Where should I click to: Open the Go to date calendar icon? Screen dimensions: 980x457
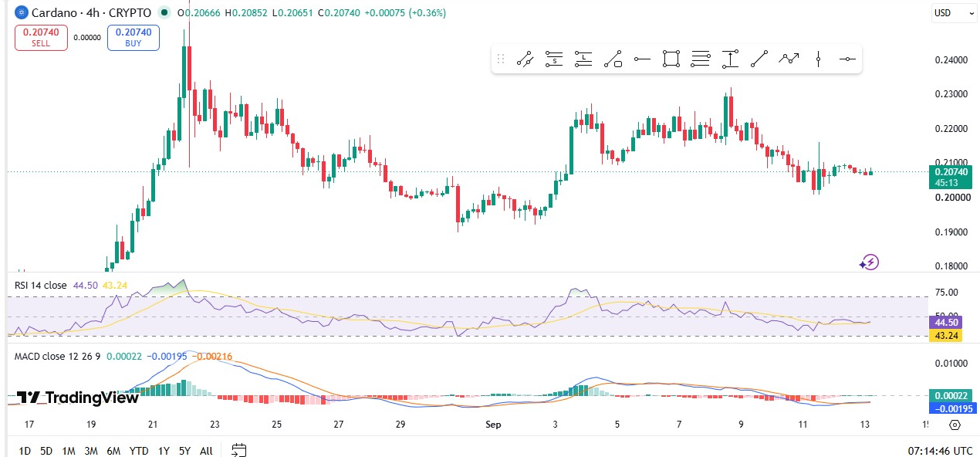pyautogui.click(x=239, y=450)
